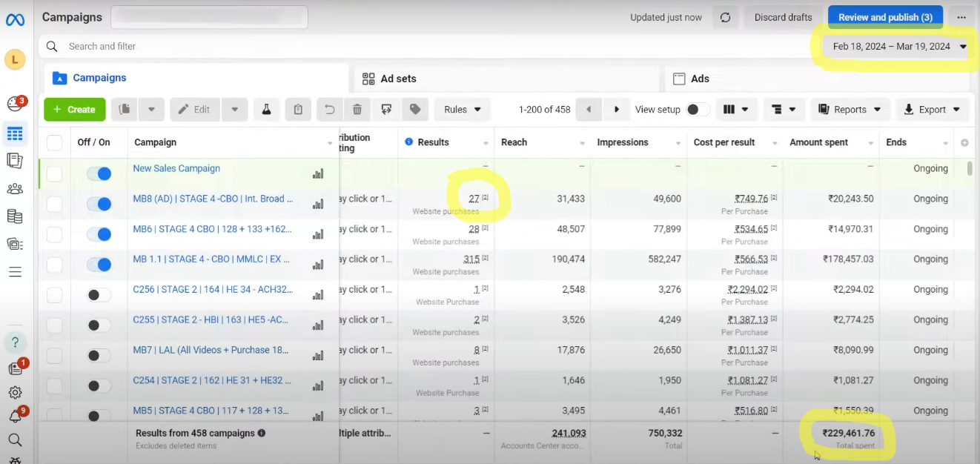Turn on the C255 | STAGE 2 campaign toggle
The width and height of the screenshot is (980, 464).
99,325
